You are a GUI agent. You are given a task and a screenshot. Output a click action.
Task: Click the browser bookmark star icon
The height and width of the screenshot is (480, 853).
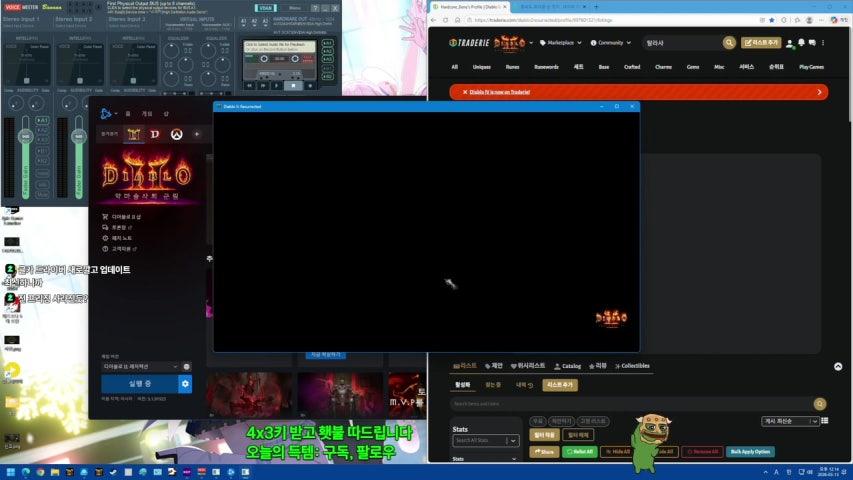tap(771, 20)
